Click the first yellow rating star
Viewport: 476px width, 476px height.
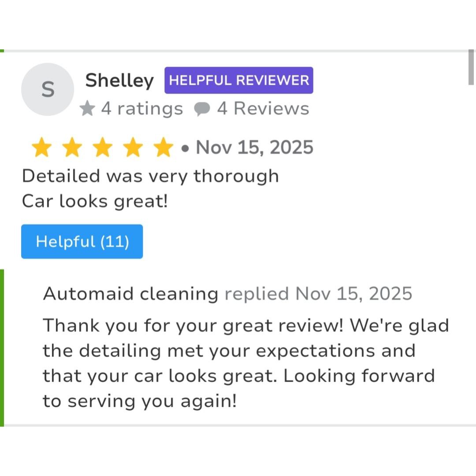[41, 147]
